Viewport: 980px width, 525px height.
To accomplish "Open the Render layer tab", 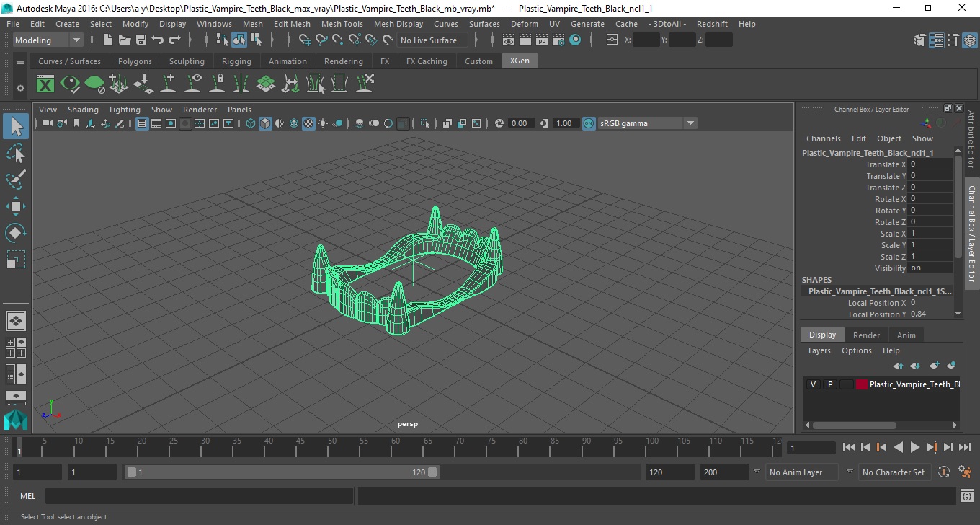I will 866,335.
